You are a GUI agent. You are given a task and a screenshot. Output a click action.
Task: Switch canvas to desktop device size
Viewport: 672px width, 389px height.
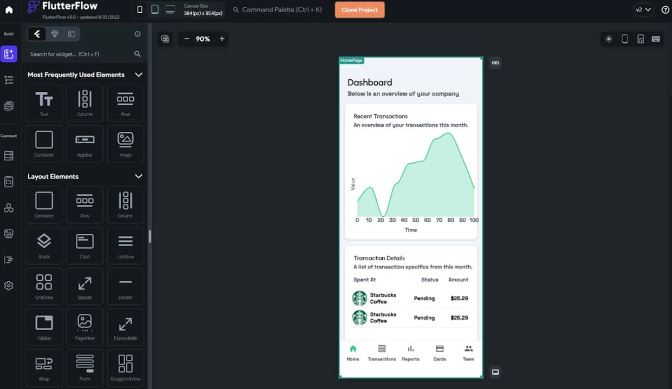170,9
